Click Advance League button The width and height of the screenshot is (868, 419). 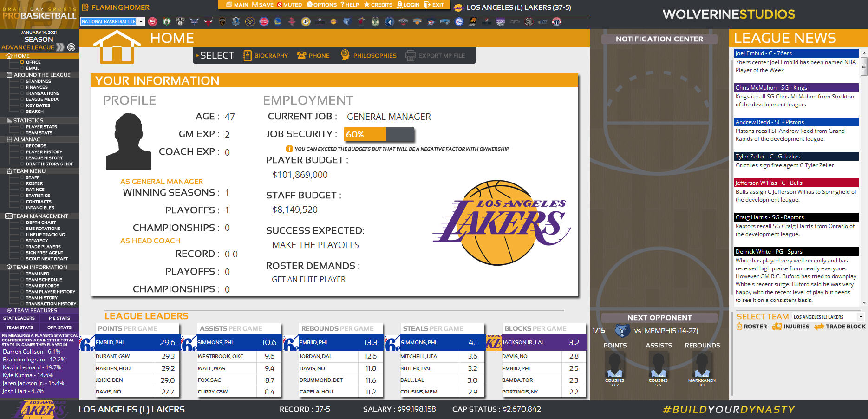[33, 47]
